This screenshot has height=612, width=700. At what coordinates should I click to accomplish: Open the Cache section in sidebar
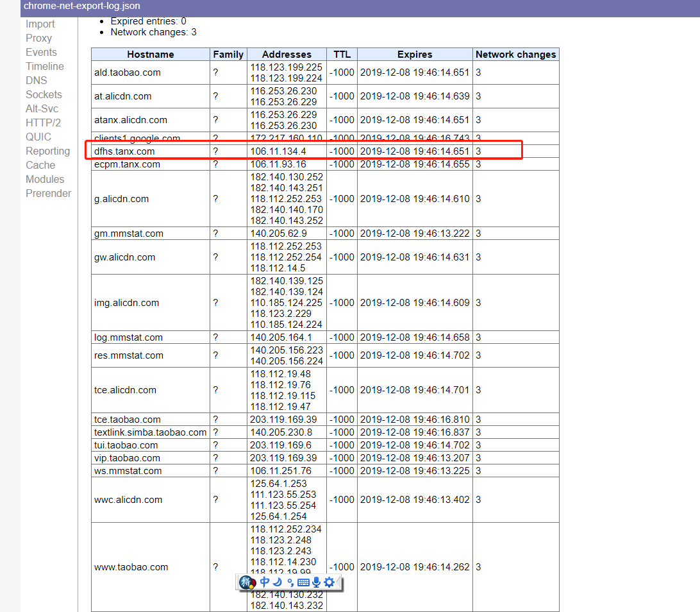[40, 166]
